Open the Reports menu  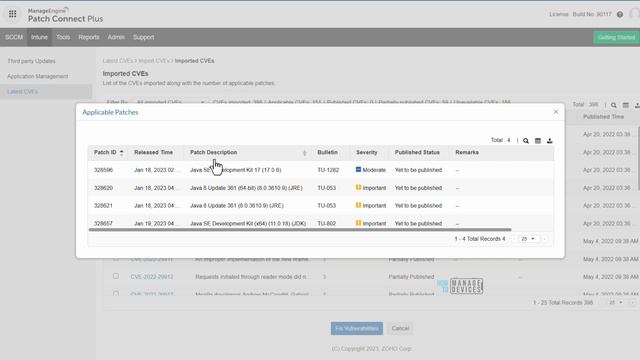pos(89,37)
